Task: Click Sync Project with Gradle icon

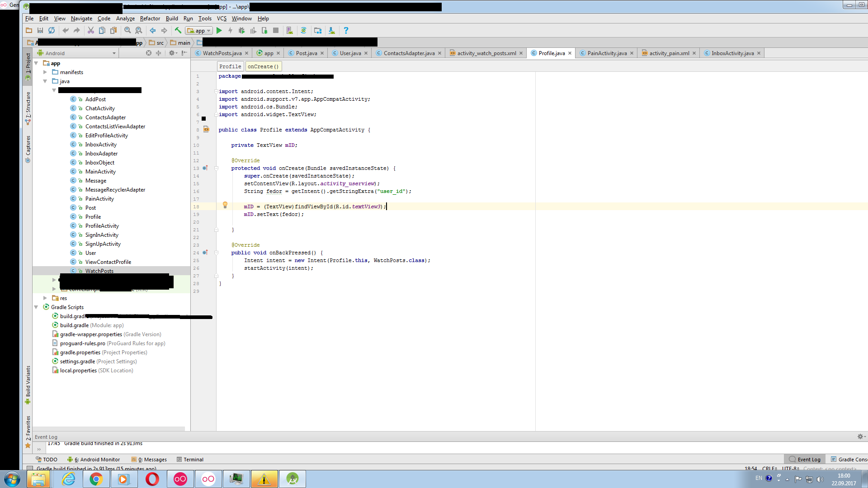Action: [x=304, y=30]
